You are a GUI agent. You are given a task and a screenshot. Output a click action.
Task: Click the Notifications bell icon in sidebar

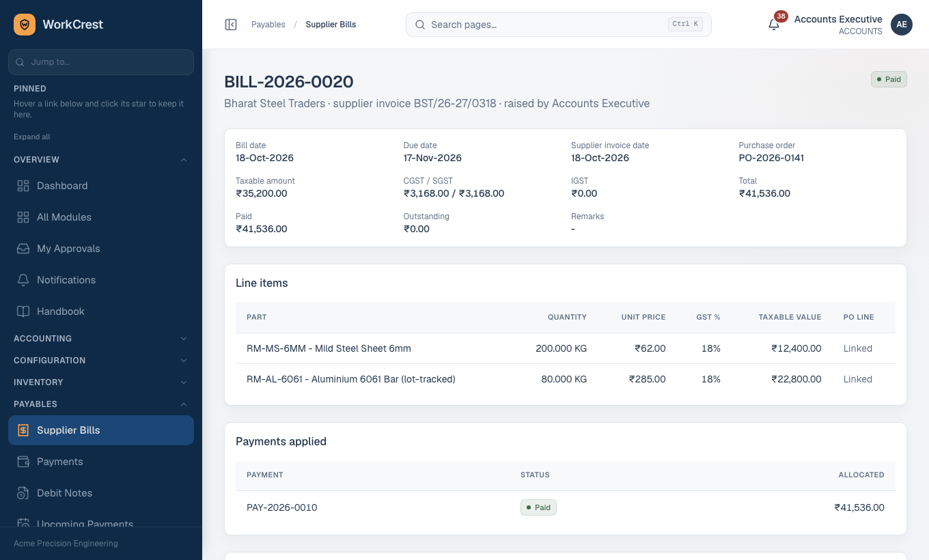[x=23, y=280]
